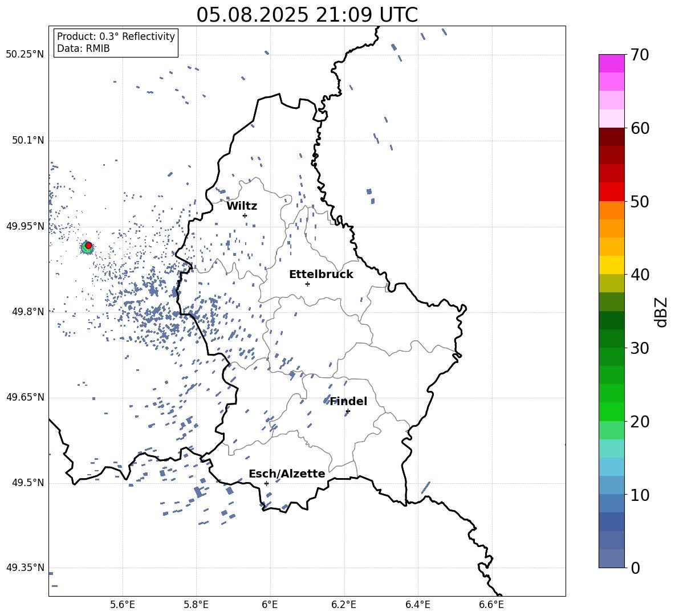Click the colorbar tick label 50
The height and width of the screenshot is (616, 675).
tap(640, 202)
